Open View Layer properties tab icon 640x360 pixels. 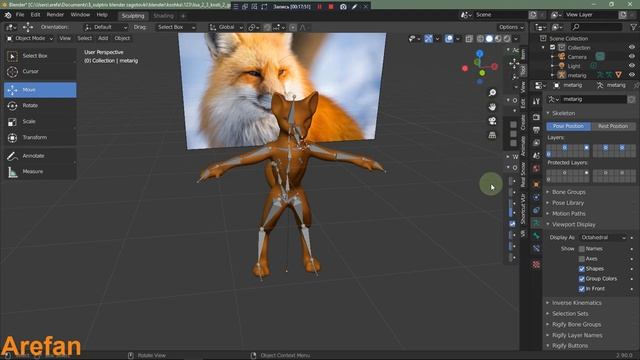(x=536, y=143)
